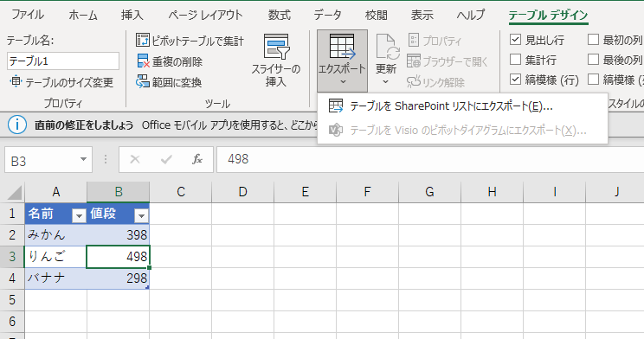Click the Select All corner triangle
Screen dimensions: 644x339
(15, 193)
